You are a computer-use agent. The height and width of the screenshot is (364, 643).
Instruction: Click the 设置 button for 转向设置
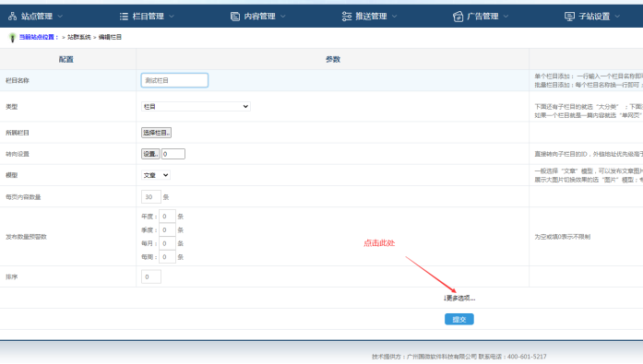pyautogui.click(x=150, y=154)
